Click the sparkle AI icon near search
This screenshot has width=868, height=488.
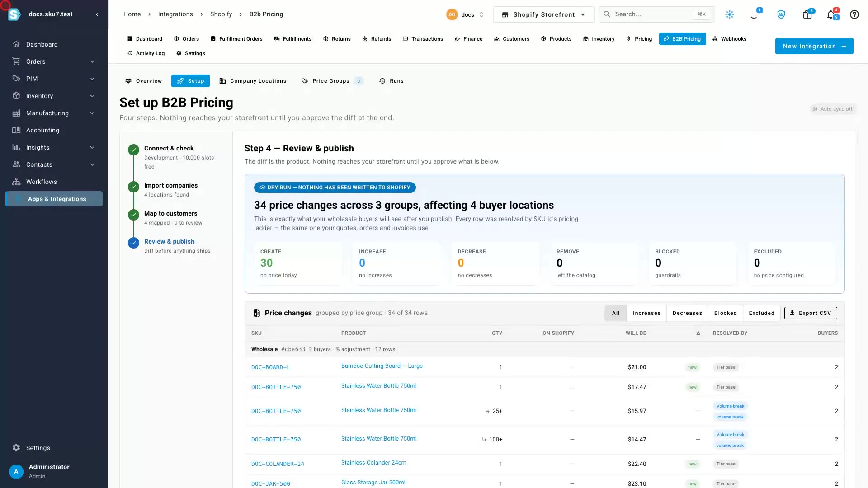pos(729,14)
